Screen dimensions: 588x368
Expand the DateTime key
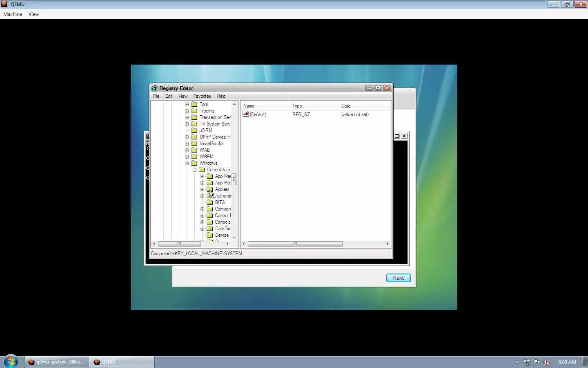203,229
